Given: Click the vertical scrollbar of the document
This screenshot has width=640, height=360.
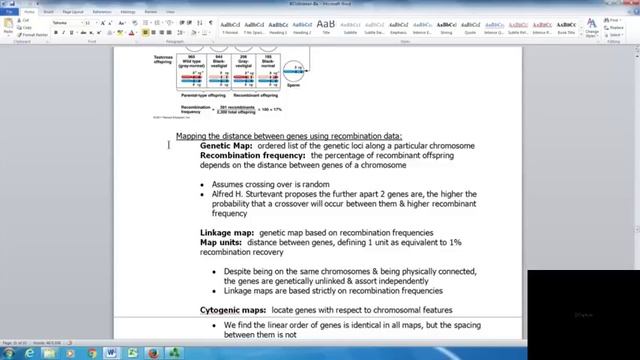Looking at the screenshot, I should [x=637, y=192].
